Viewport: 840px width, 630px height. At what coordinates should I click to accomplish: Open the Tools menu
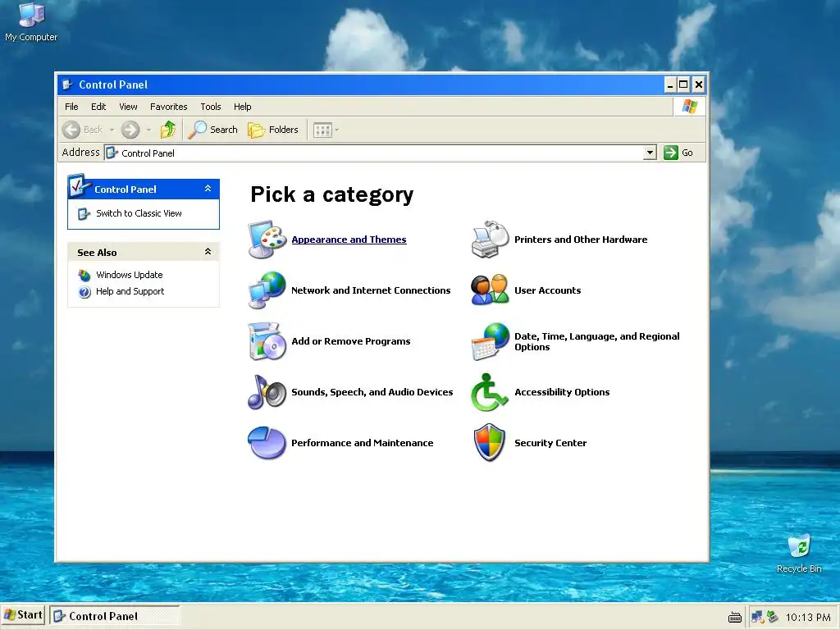click(x=211, y=107)
